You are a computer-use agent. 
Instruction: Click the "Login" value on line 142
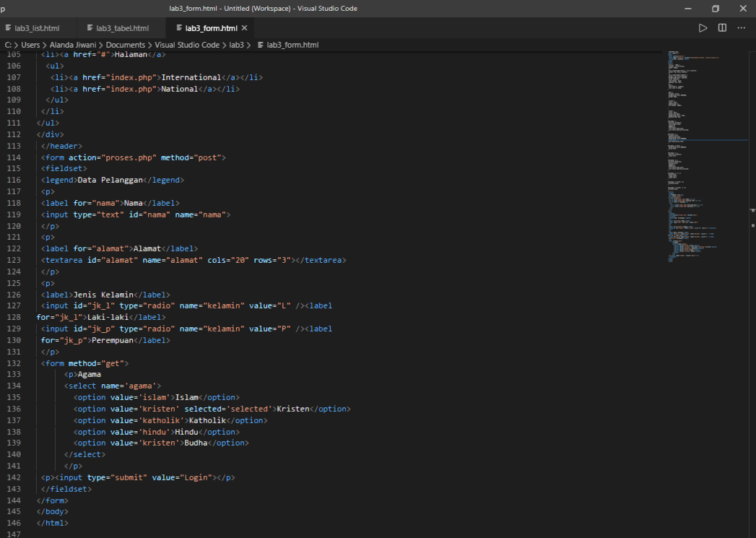[196, 477]
